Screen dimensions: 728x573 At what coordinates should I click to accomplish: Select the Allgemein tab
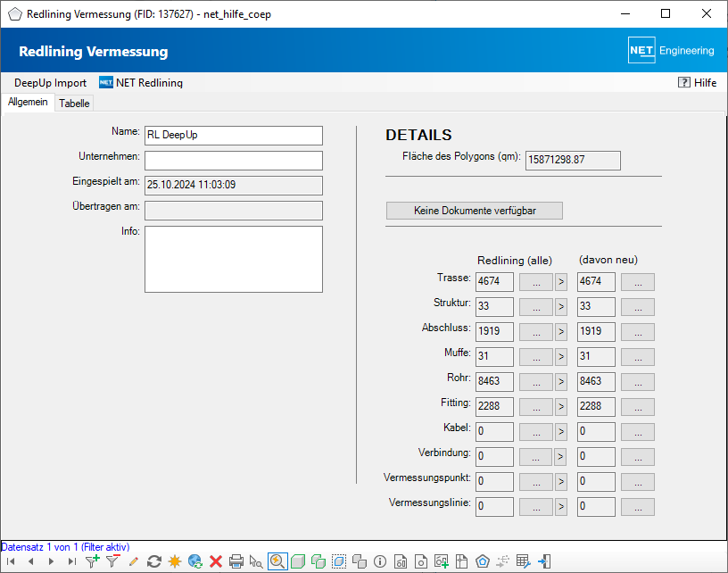pos(28,102)
